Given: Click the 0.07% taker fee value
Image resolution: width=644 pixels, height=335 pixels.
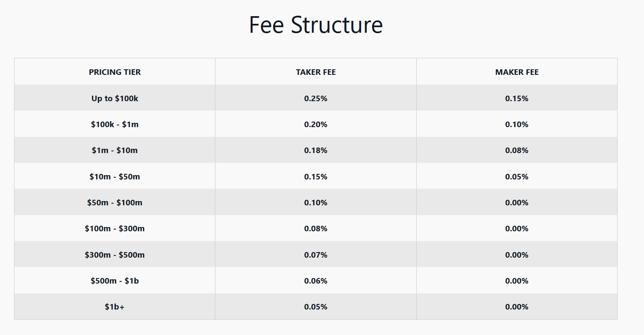Looking at the screenshot, I should [316, 255].
